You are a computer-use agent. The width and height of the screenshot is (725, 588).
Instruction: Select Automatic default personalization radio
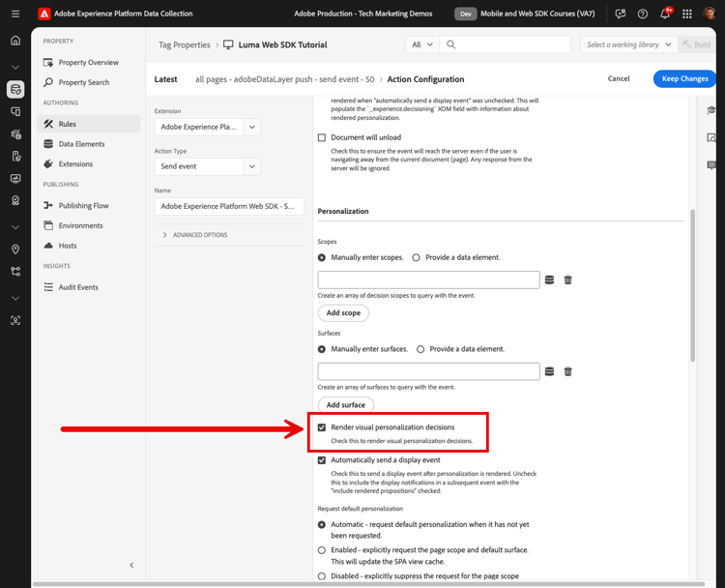click(322, 524)
